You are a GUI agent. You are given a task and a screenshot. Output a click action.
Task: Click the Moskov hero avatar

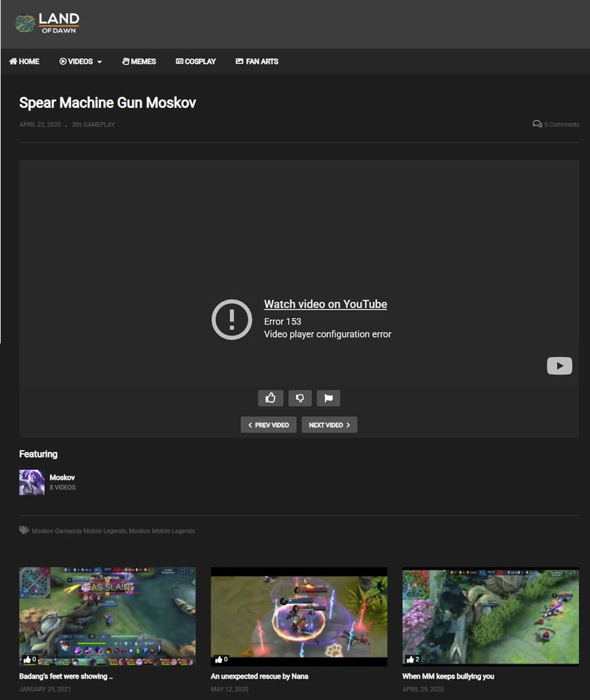tap(32, 482)
